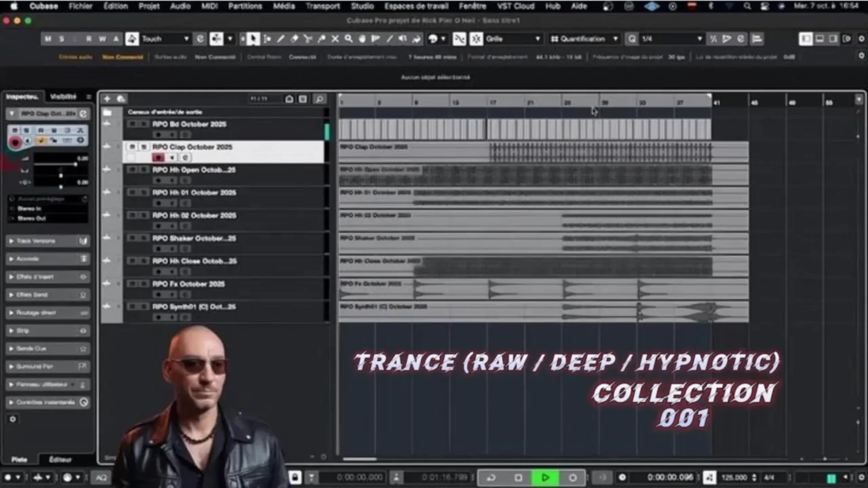This screenshot has width=868, height=488.
Task: Click the Stop transport button
Action: tap(518, 478)
